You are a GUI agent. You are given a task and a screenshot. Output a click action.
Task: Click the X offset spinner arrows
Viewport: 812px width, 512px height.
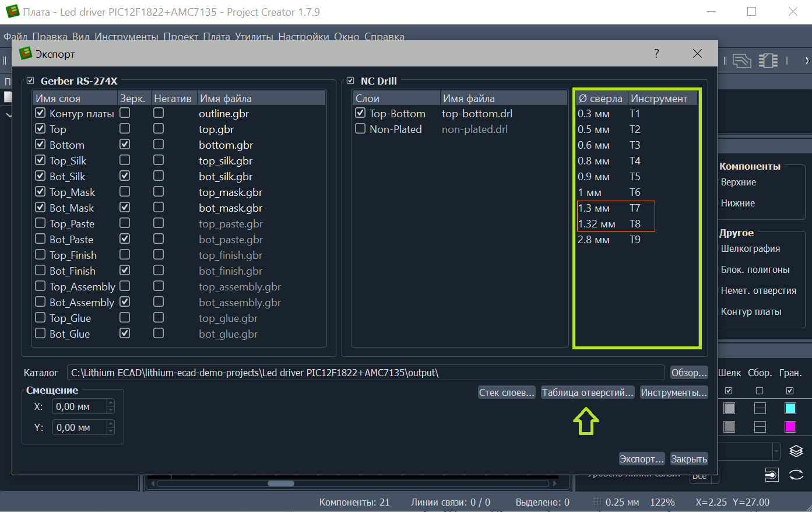point(111,406)
